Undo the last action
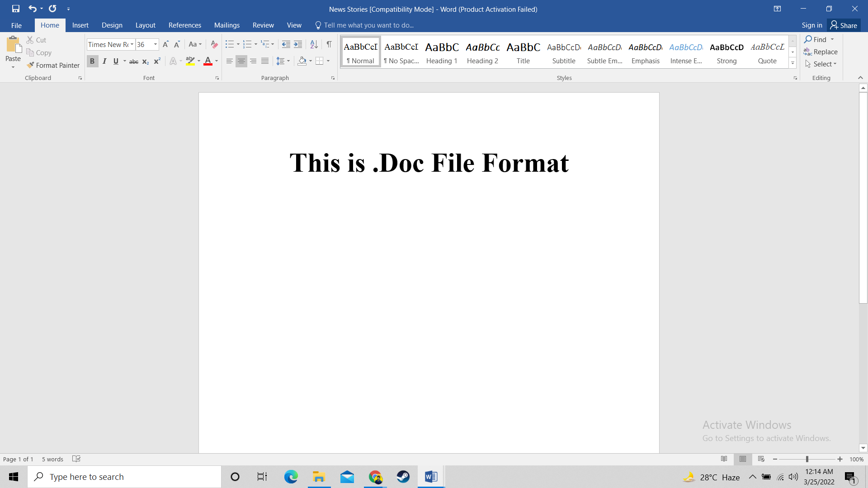This screenshot has height=488, width=868. (32, 9)
